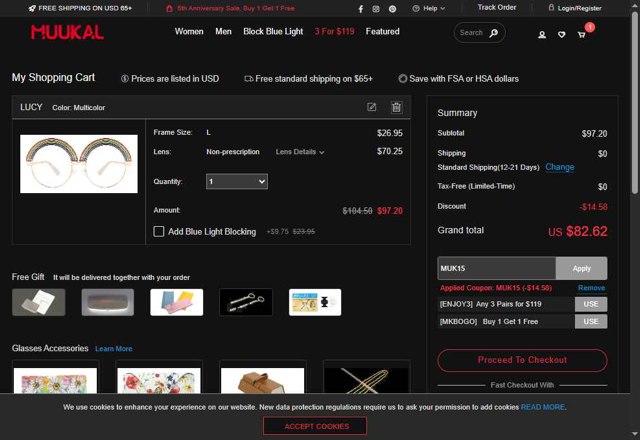Open the Quantity dropdown

[237, 181]
